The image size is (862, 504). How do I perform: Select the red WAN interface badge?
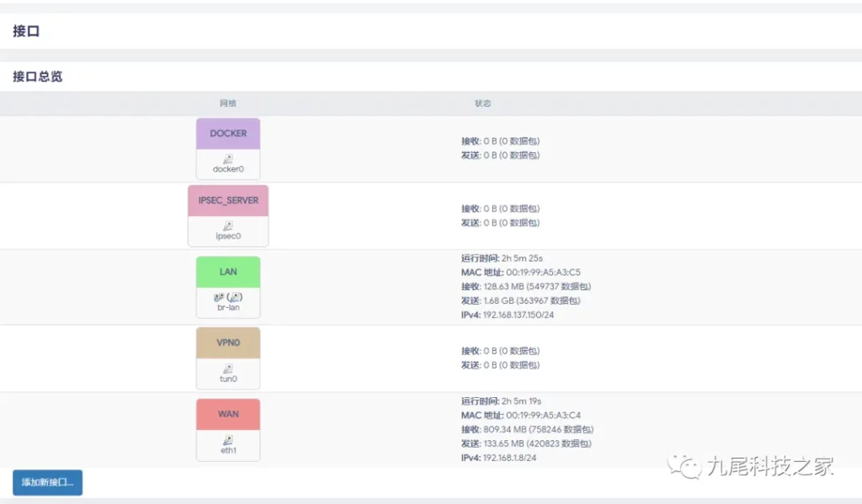228,414
